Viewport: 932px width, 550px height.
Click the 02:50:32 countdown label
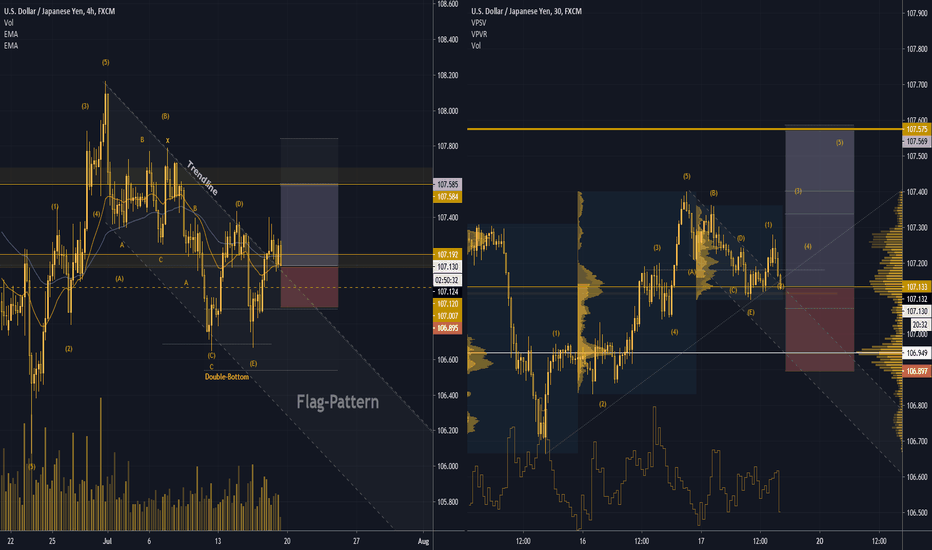[448, 280]
